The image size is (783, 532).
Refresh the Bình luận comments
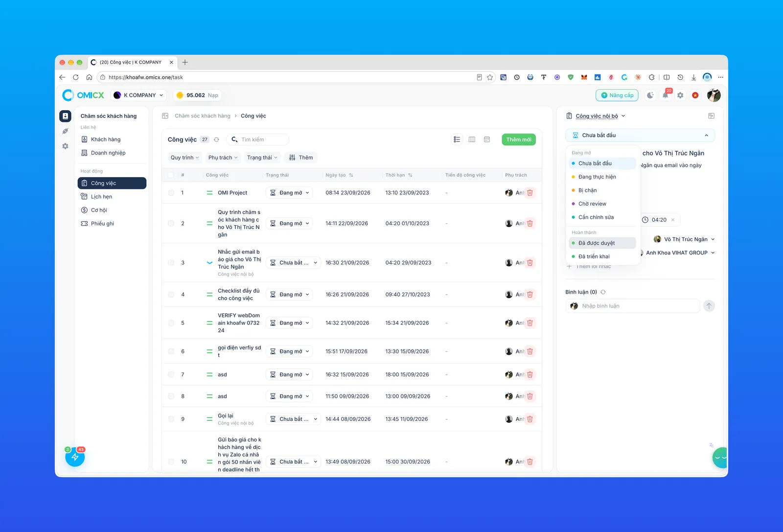click(x=603, y=292)
